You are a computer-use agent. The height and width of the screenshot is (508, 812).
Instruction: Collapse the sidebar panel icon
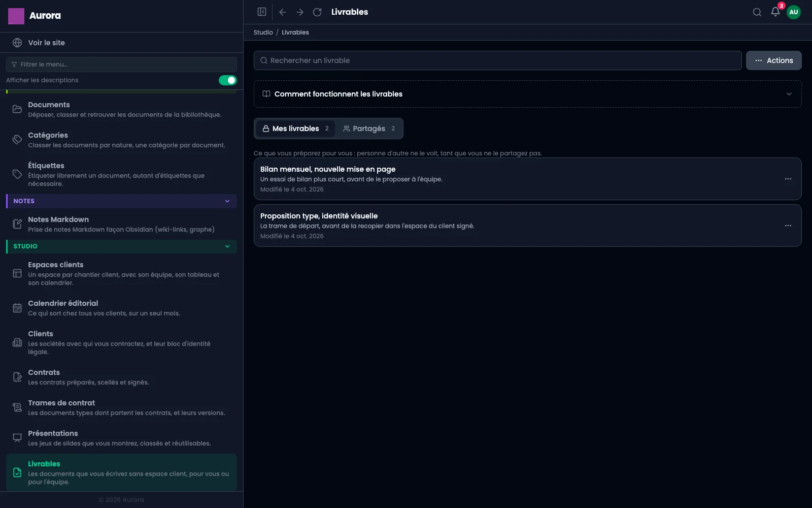click(262, 12)
